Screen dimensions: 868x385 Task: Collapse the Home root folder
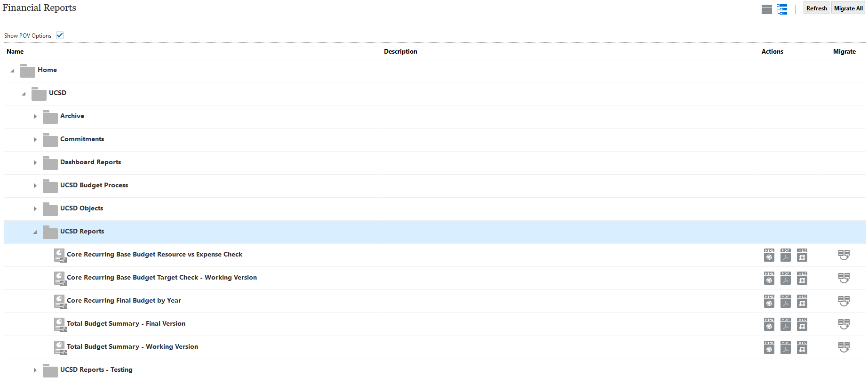tap(12, 71)
